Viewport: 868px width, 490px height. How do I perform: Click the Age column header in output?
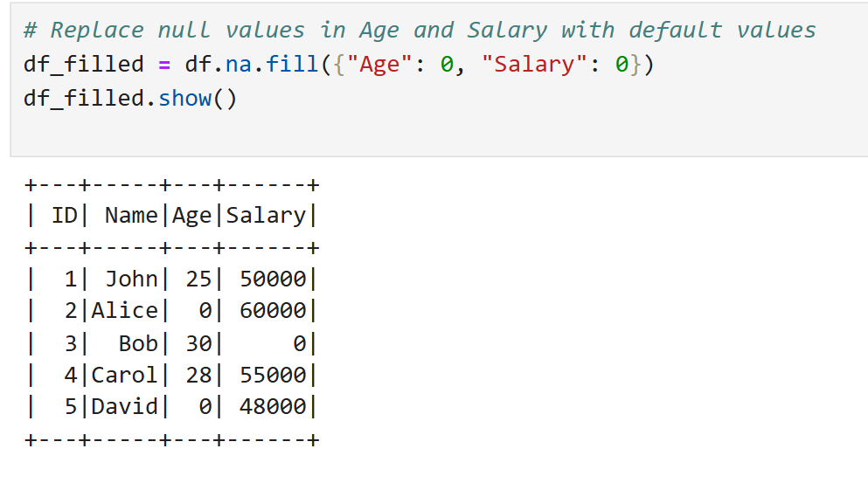click(x=191, y=216)
